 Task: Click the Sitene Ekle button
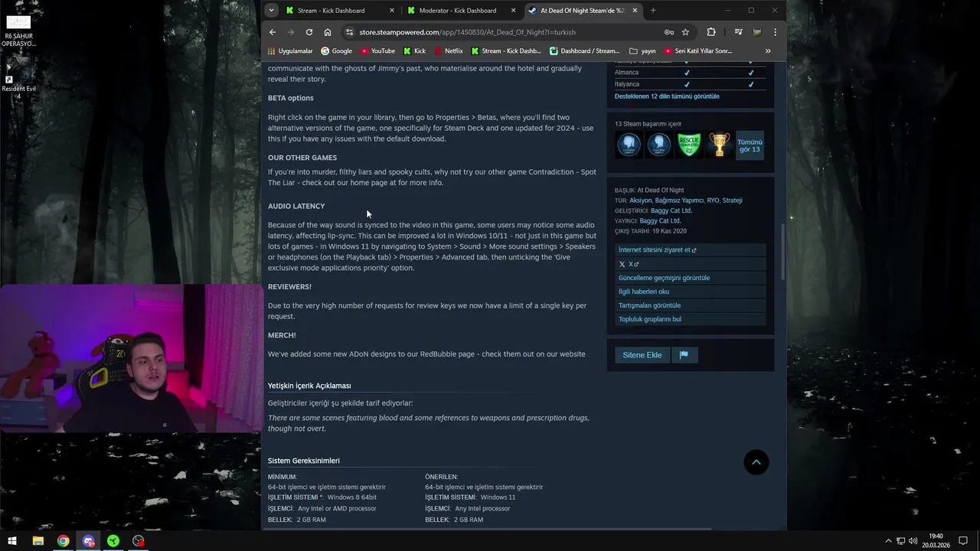pyautogui.click(x=642, y=355)
